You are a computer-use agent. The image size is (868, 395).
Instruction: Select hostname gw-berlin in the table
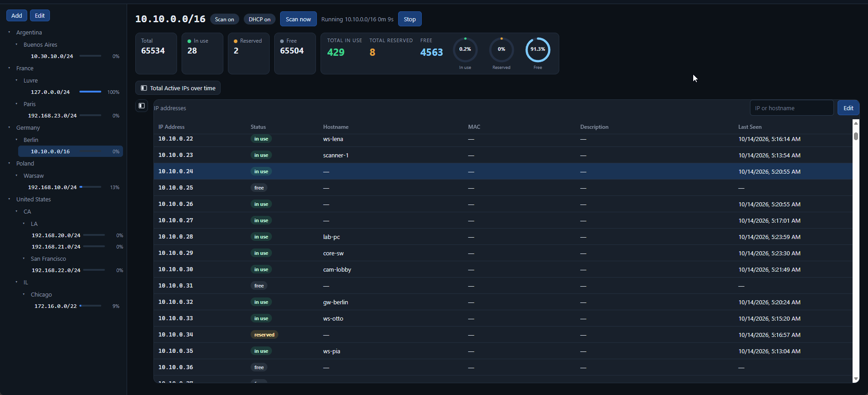click(x=335, y=302)
